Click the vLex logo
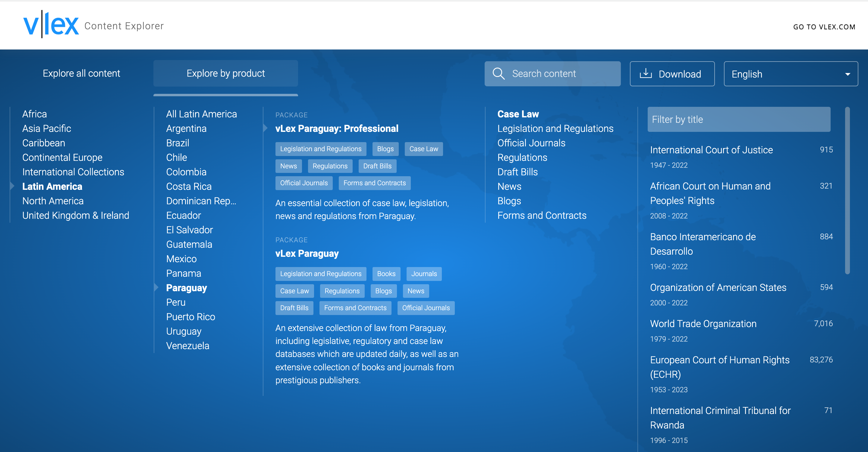The image size is (868, 452). (51, 24)
